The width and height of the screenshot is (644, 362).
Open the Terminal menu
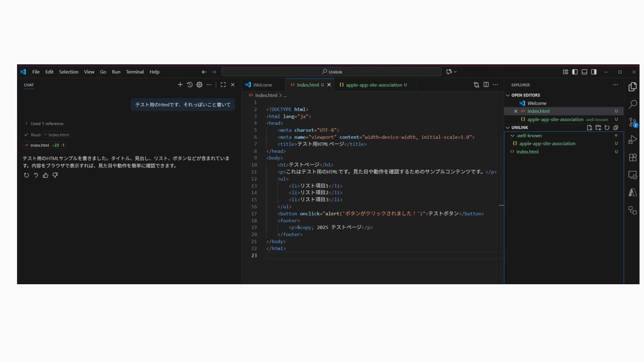click(x=135, y=72)
